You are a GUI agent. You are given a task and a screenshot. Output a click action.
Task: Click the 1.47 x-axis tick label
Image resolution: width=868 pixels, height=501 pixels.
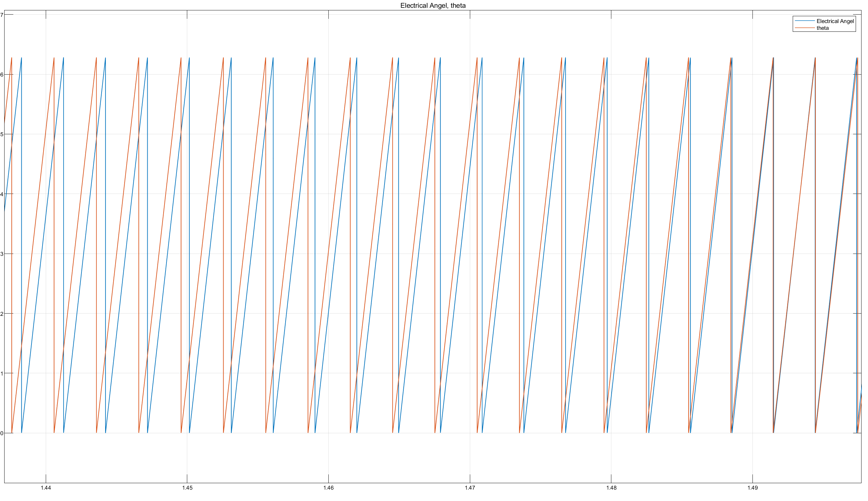click(470, 488)
